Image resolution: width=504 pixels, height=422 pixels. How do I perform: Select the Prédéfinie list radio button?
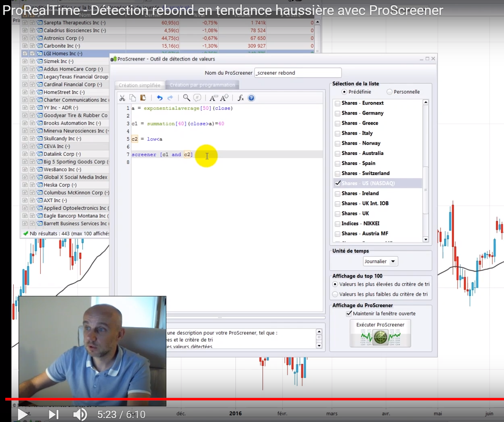[344, 92]
